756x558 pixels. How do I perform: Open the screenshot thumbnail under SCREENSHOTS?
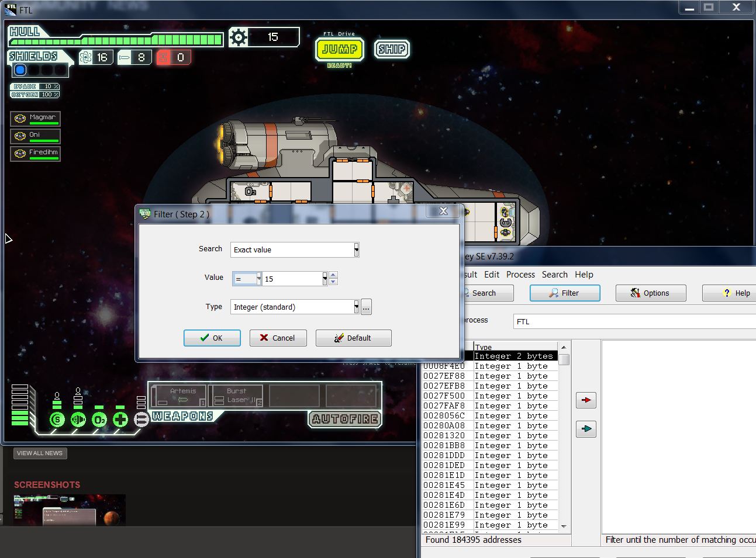(x=70, y=510)
